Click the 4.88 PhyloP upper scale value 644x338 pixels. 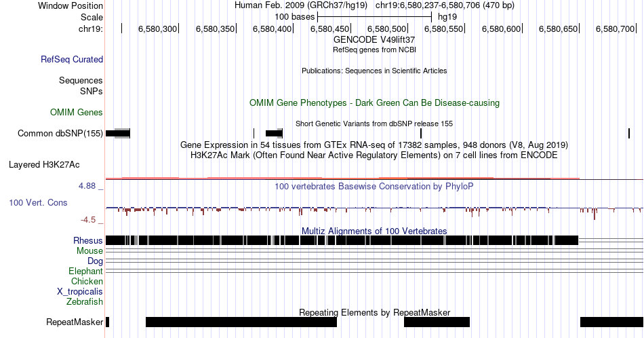87,186
